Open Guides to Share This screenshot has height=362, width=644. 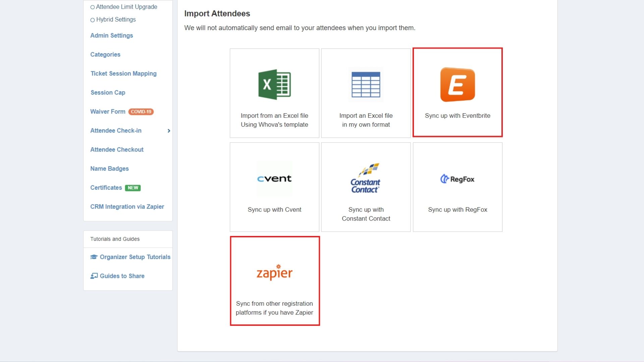[x=122, y=276]
